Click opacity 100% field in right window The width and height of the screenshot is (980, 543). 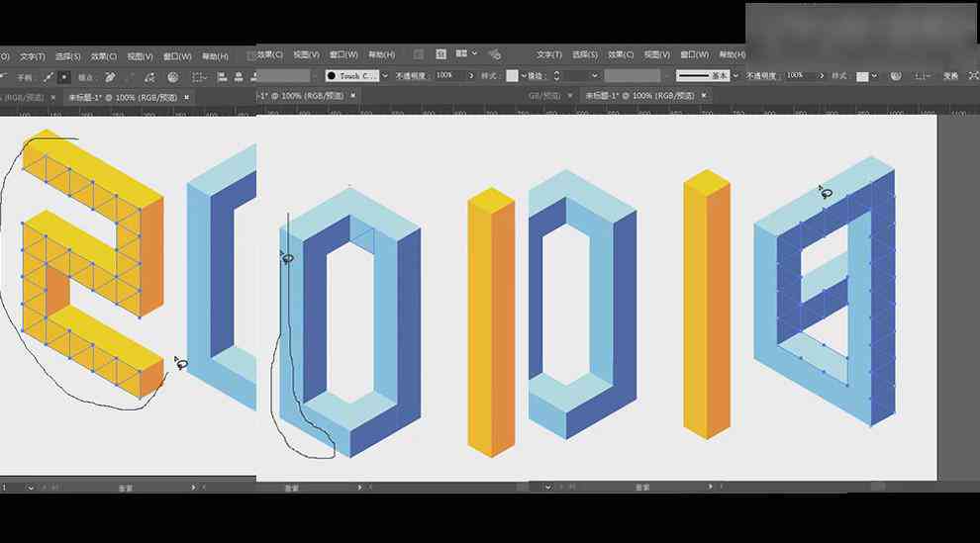point(800,75)
